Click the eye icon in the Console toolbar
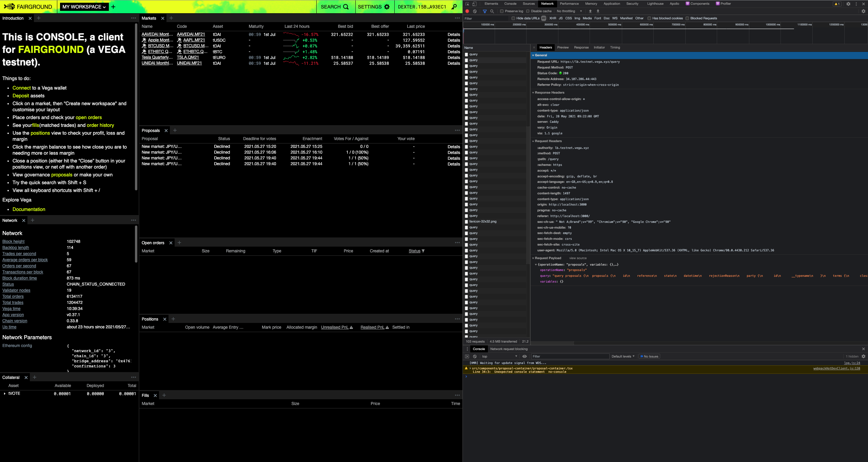The width and height of the screenshot is (868, 462). (525, 357)
